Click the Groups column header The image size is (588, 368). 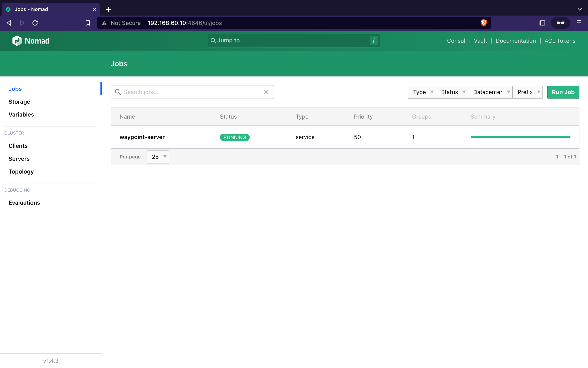pos(421,117)
